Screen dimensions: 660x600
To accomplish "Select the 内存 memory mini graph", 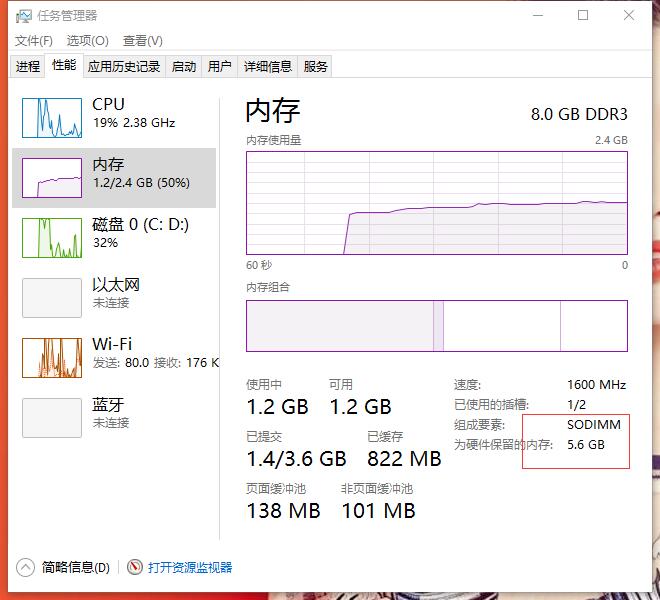I will [x=52, y=178].
